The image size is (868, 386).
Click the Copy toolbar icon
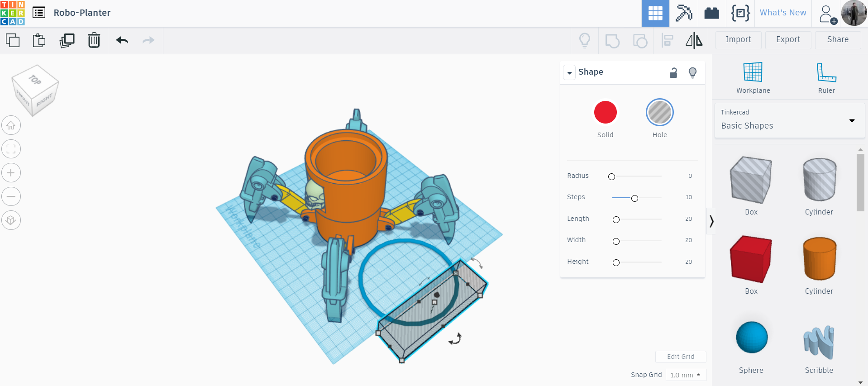[13, 40]
